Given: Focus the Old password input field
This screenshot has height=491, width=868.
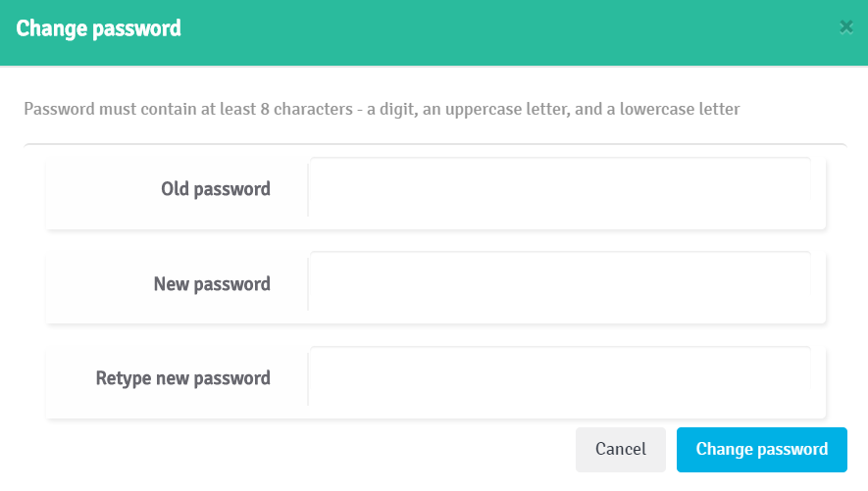Looking at the screenshot, I should tap(560, 187).
